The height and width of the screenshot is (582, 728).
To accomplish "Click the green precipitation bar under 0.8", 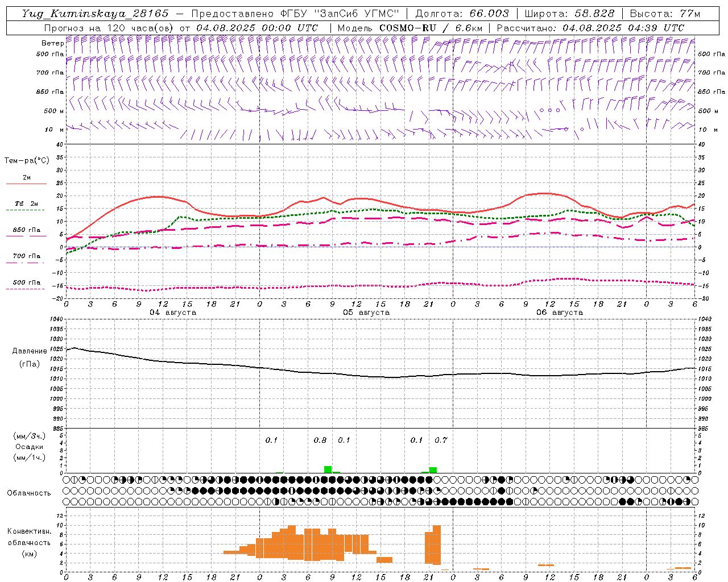I will [x=328, y=469].
